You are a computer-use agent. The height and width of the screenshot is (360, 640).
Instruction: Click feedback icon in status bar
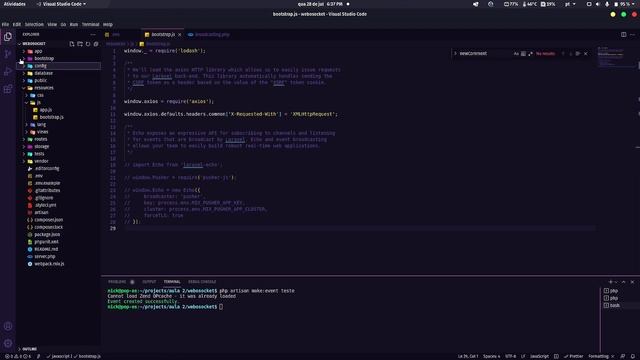(622, 356)
